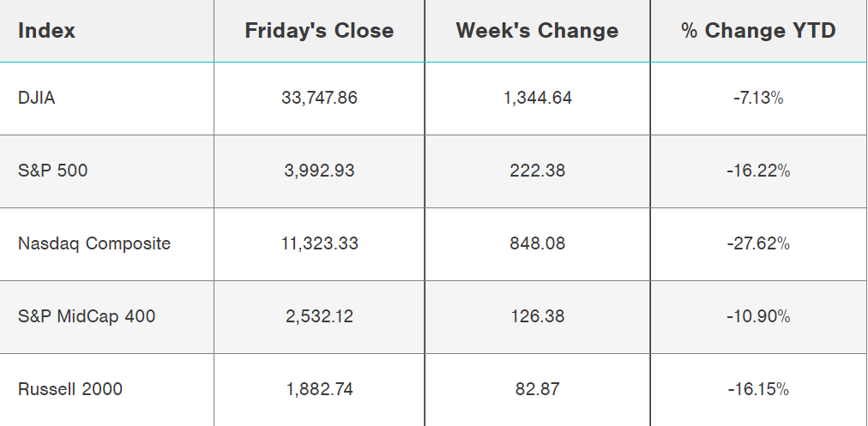The height and width of the screenshot is (426, 868).
Task: Select the Nasdaq Composite row label
Action: [x=94, y=243]
